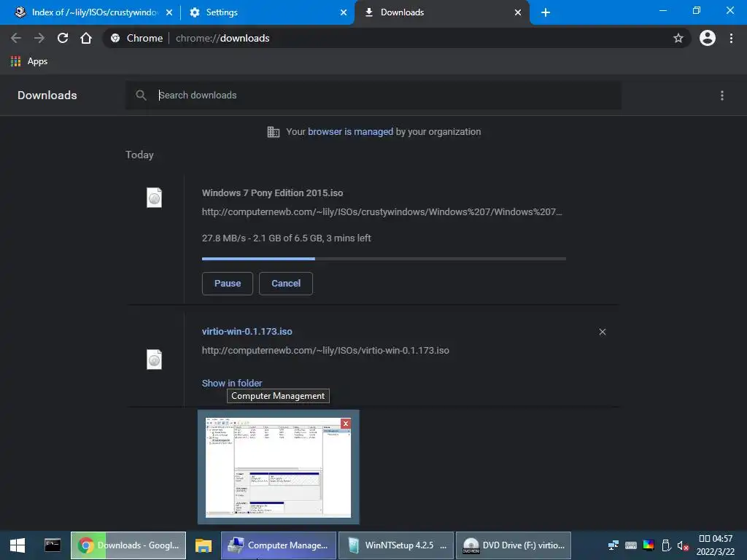
Task: Cancel the Windows 7 Pony Edition download
Action: [x=286, y=284]
